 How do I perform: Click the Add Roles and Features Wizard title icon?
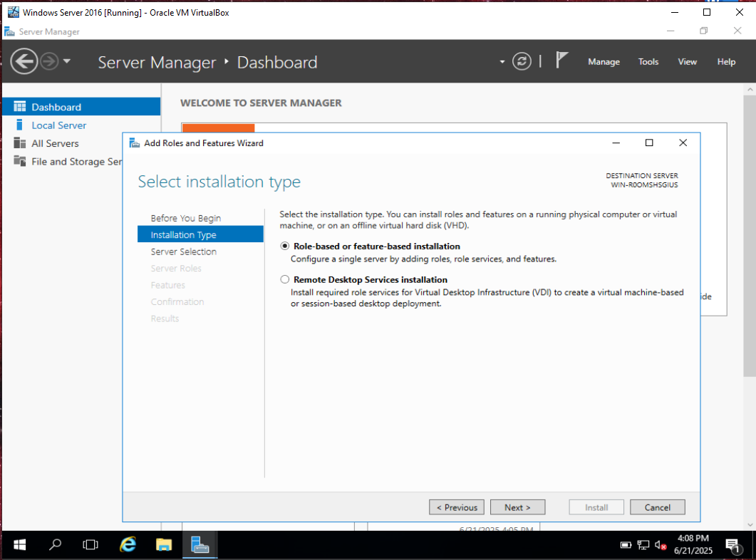[x=135, y=142]
